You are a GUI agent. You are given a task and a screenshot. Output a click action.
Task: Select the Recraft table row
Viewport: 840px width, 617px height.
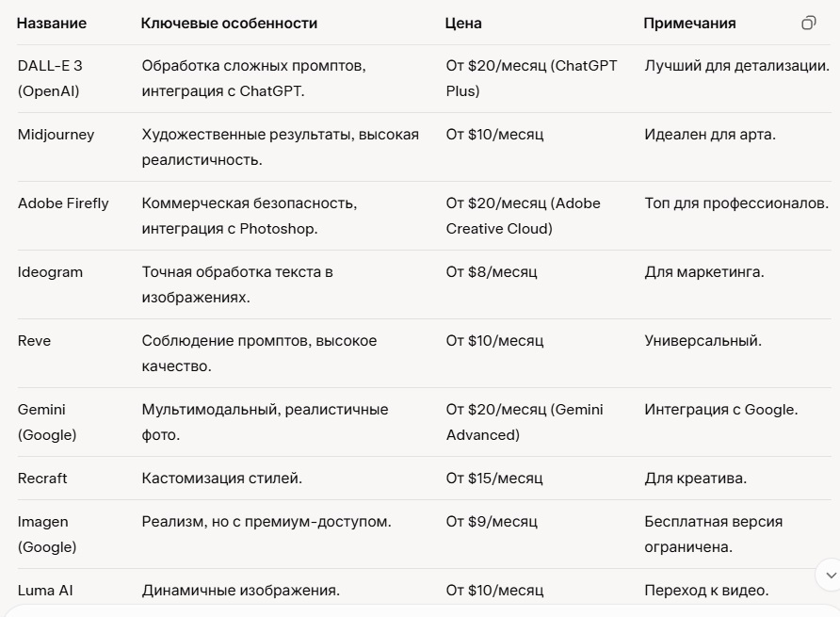tap(40, 479)
